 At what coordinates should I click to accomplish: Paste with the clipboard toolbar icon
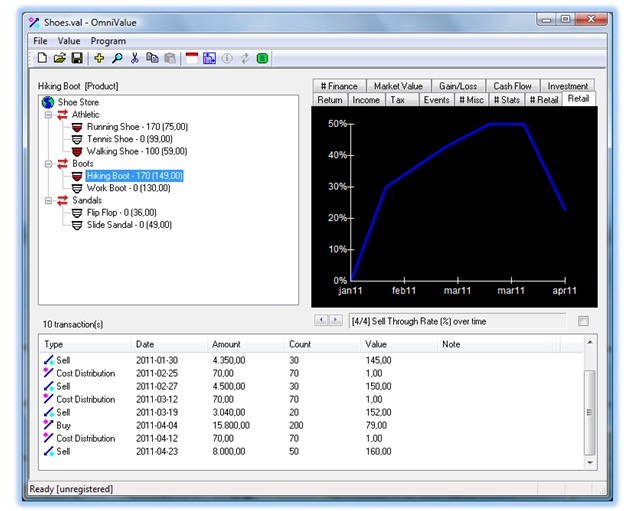(170, 58)
